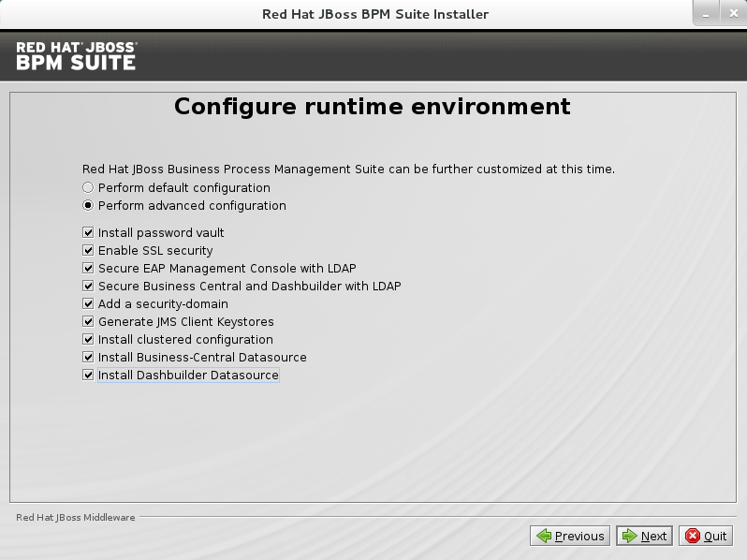This screenshot has height=560, width=747.
Task: Click the Red Hat JBoss BPM Suite logo
Action: coord(76,56)
